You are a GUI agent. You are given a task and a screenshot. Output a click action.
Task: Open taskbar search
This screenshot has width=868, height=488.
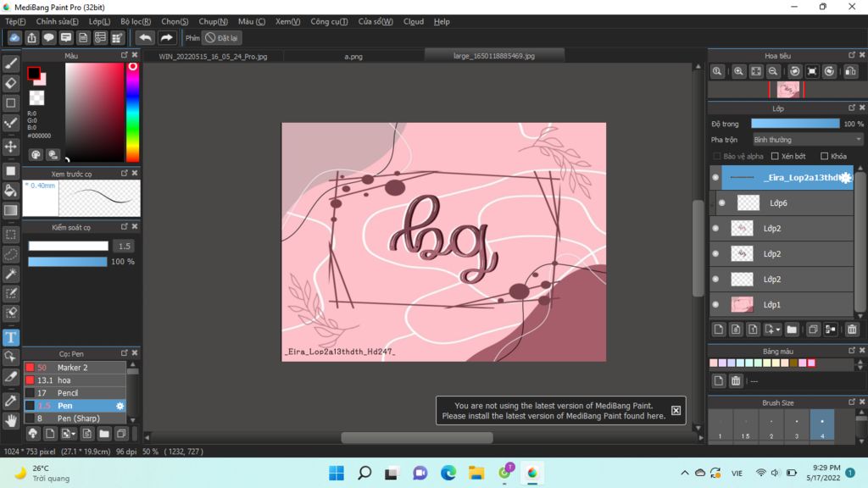(364, 473)
